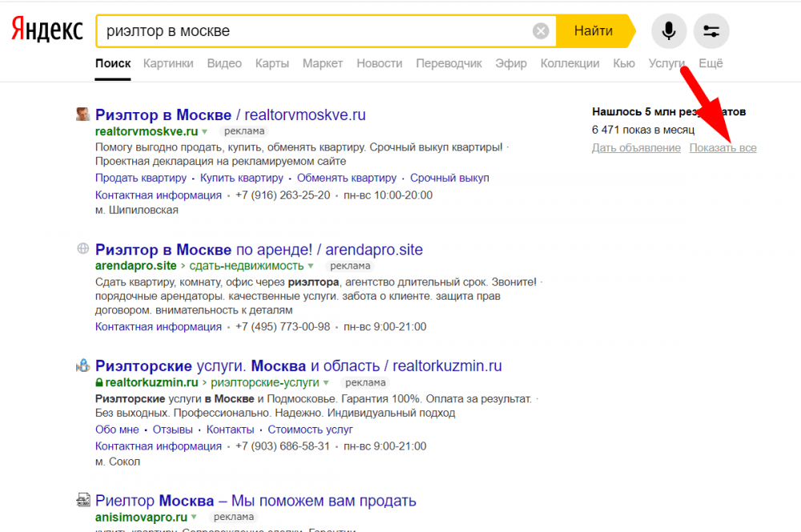Open result title Риелтор Москва – Мы поможем
801x532 pixels.
256,501
